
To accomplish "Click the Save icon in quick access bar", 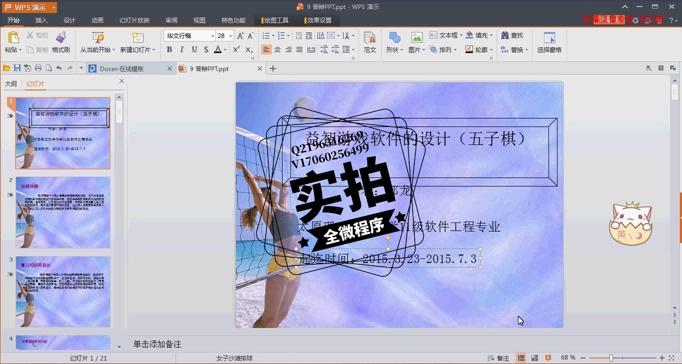I will click(x=17, y=68).
